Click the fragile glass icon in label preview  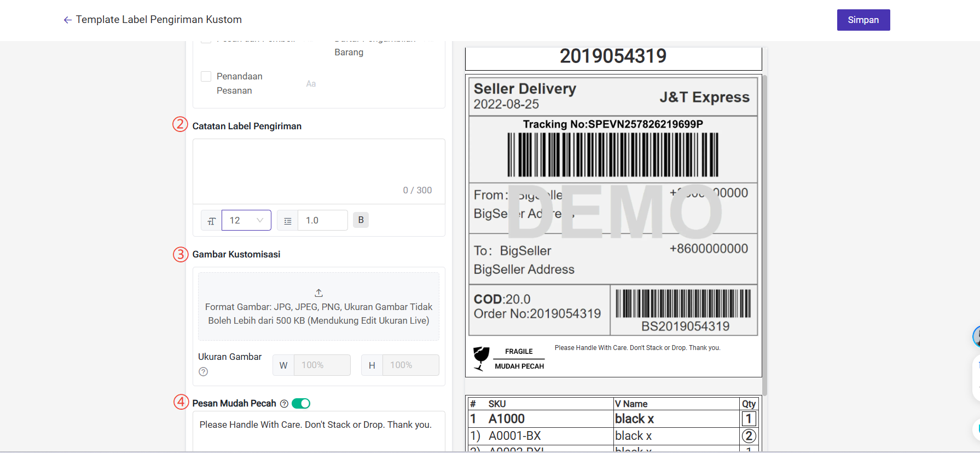point(481,358)
